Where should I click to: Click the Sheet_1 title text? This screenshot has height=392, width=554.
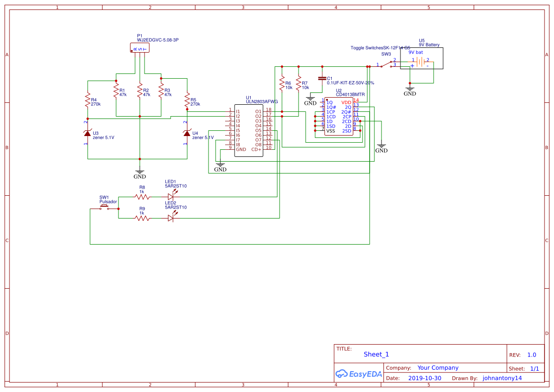376,354
